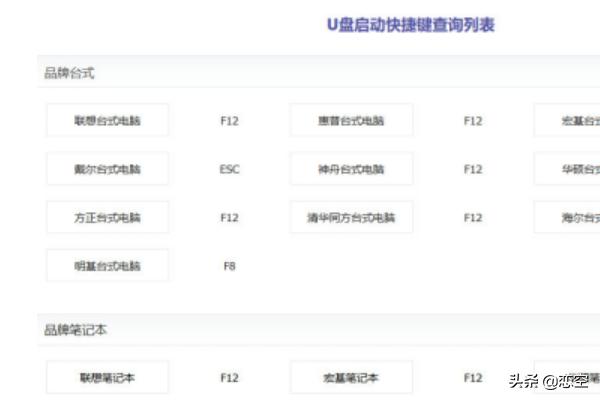
Task: Pick the 清华同方台式电脑 button
Action: pos(351,217)
